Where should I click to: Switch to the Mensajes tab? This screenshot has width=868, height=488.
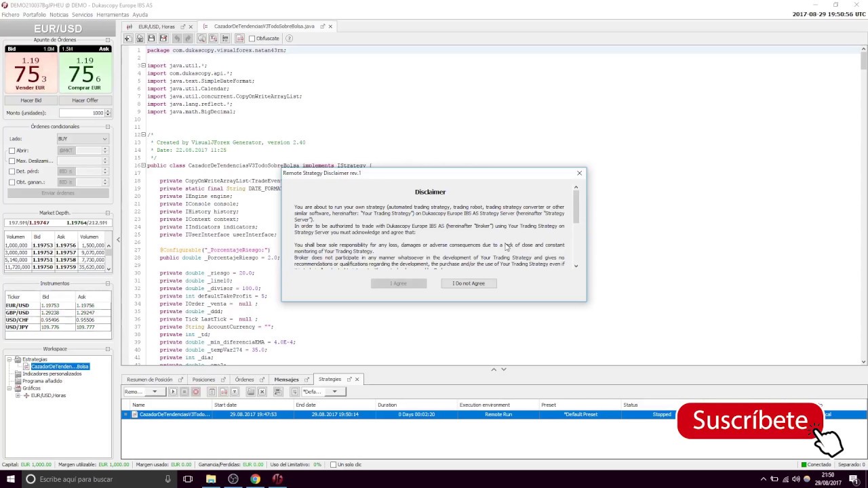coord(286,380)
